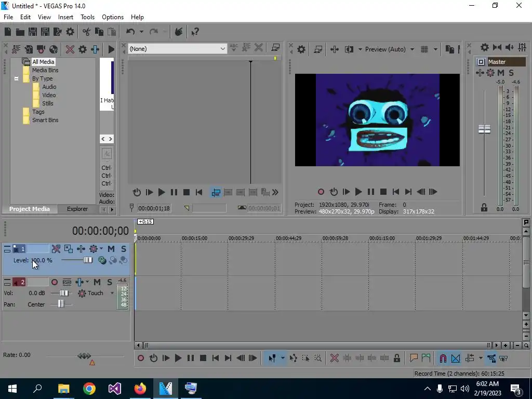Cut selection with the scissors icon
Screen dimensions: 532x399
click(87, 32)
